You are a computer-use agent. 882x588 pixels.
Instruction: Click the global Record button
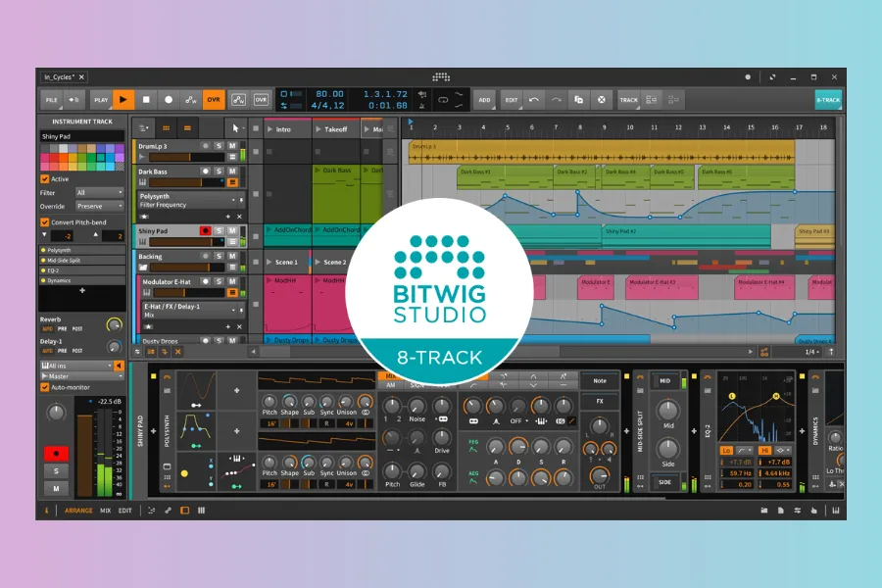169,100
